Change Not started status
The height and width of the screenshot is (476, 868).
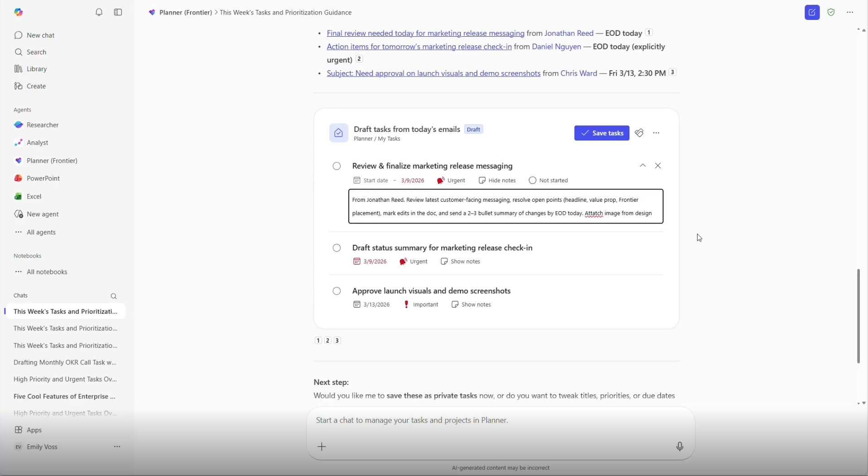click(549, 180)
